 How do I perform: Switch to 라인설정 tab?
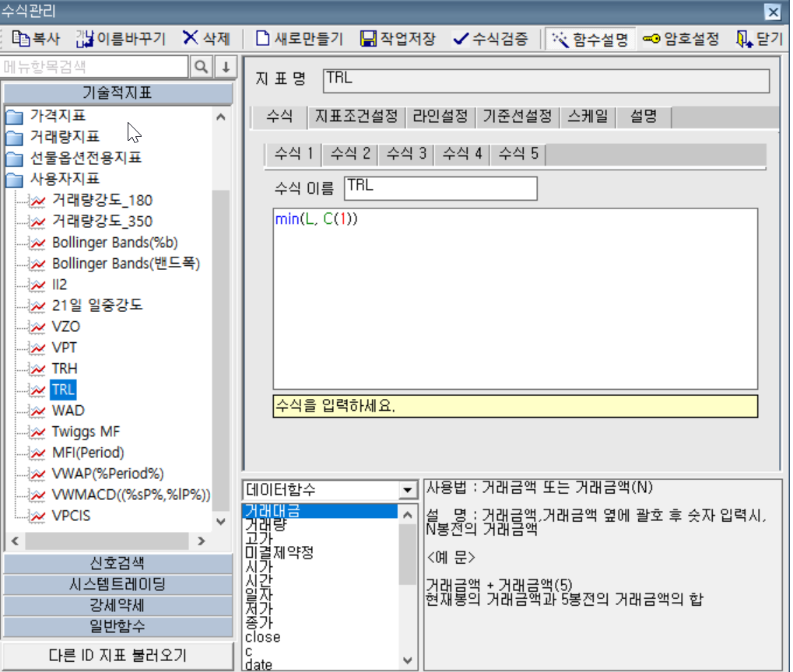tap(440, 117)
